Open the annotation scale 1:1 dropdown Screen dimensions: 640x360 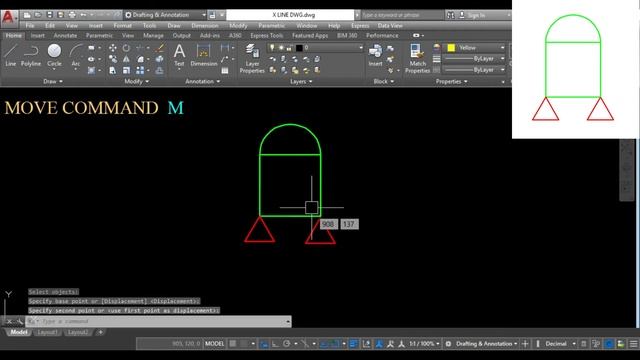click(x=424, y=344)
